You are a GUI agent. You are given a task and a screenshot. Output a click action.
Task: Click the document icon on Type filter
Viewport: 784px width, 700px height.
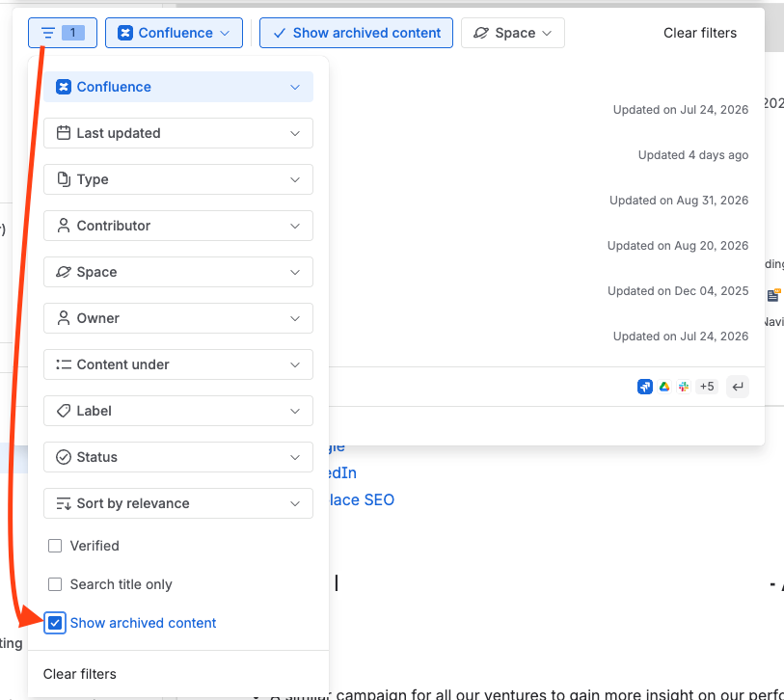64,179
